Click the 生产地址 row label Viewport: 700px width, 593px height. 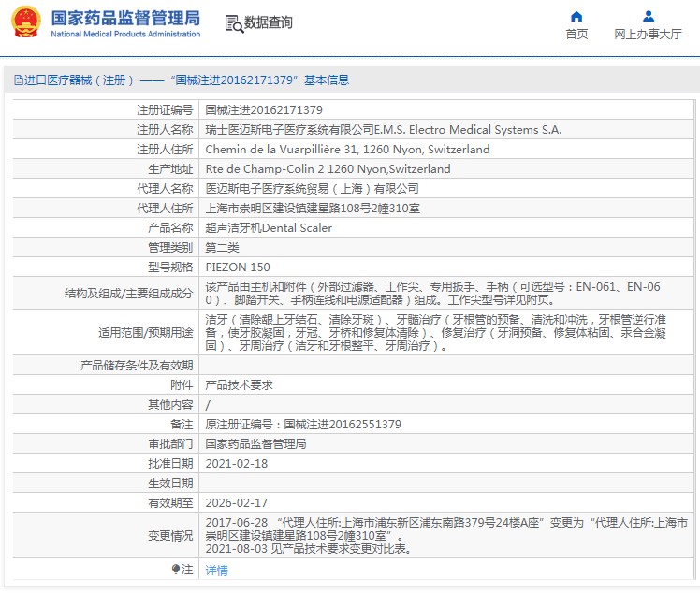point(170,168)
